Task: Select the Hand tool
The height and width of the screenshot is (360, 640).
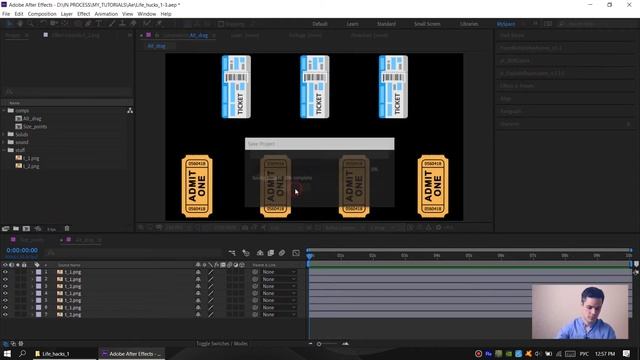Action: 20,24
